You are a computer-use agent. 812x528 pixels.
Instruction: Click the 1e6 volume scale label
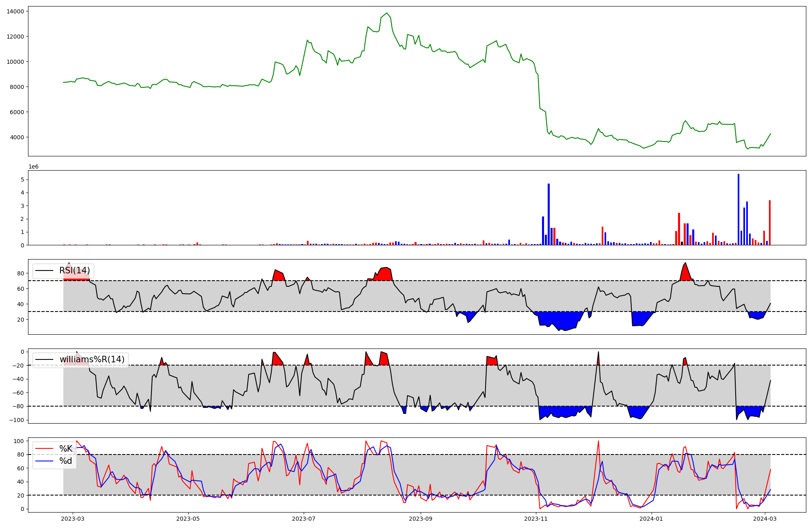click(x=33, y=167)
